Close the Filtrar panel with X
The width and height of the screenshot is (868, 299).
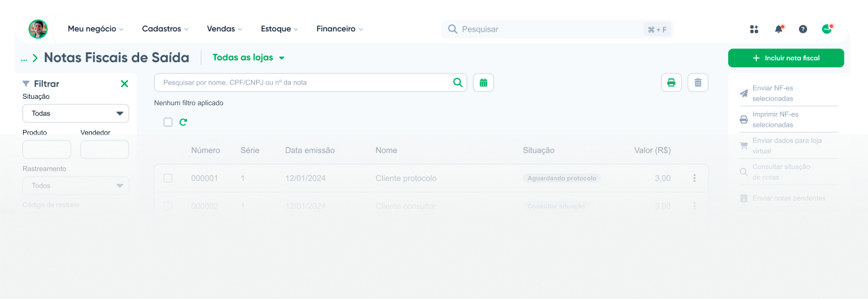(124, 83)
